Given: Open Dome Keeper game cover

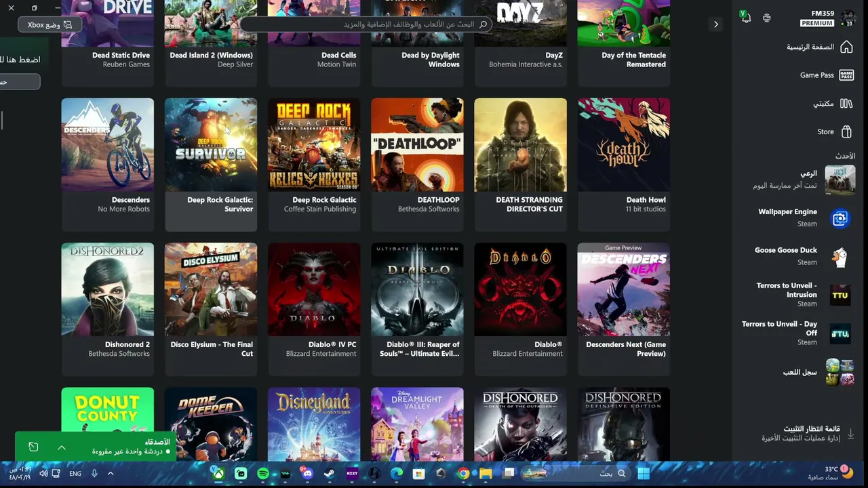Looking at the screenshot, I should (x=211, y=424).
